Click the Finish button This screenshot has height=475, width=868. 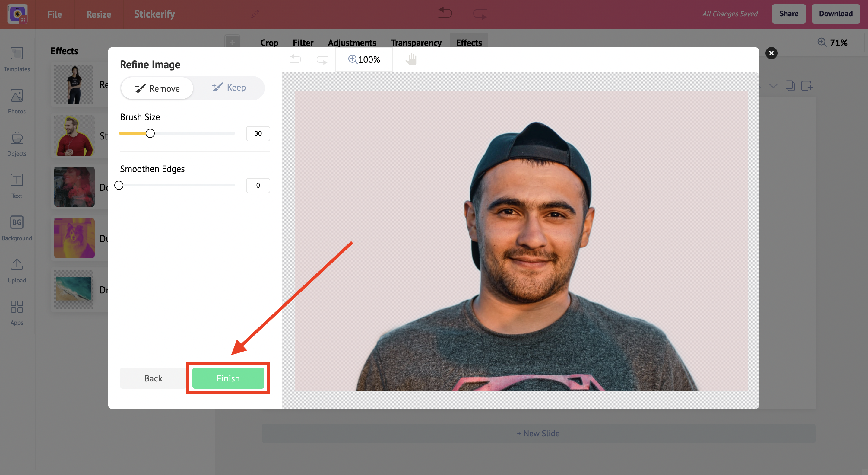pos(229,377)
